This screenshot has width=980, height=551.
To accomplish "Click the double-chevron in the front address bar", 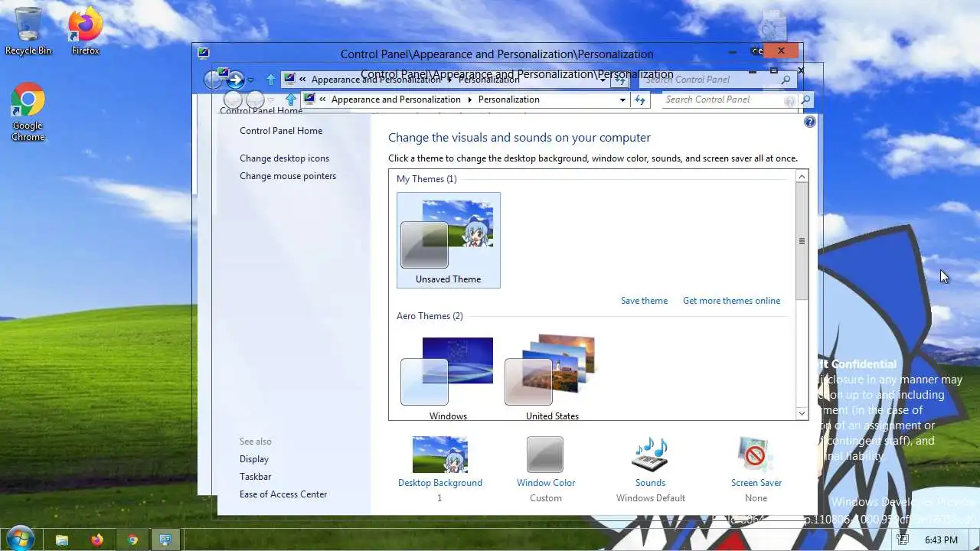I will click(323, 99).
